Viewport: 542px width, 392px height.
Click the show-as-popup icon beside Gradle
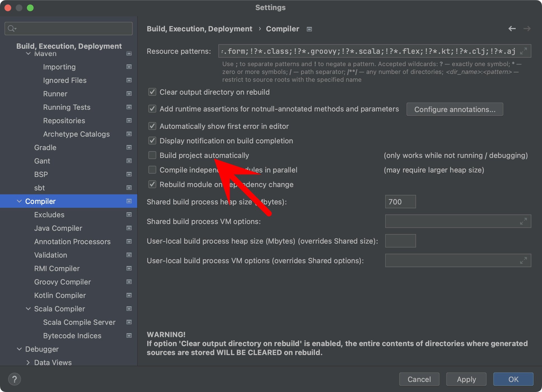129,147
